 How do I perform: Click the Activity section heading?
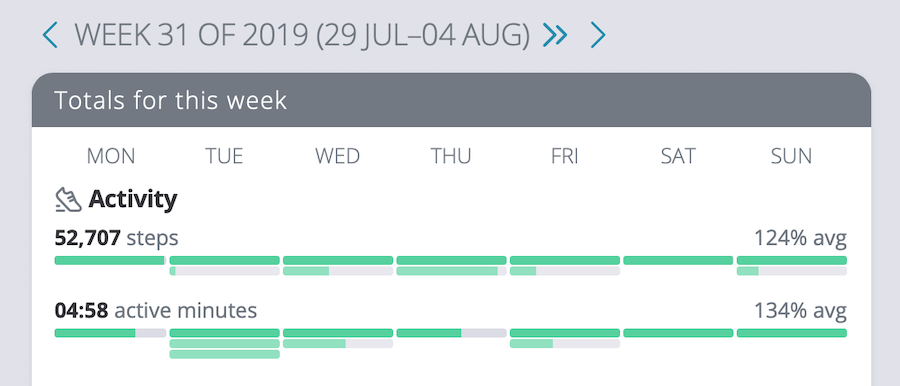(x=133, y=200)
